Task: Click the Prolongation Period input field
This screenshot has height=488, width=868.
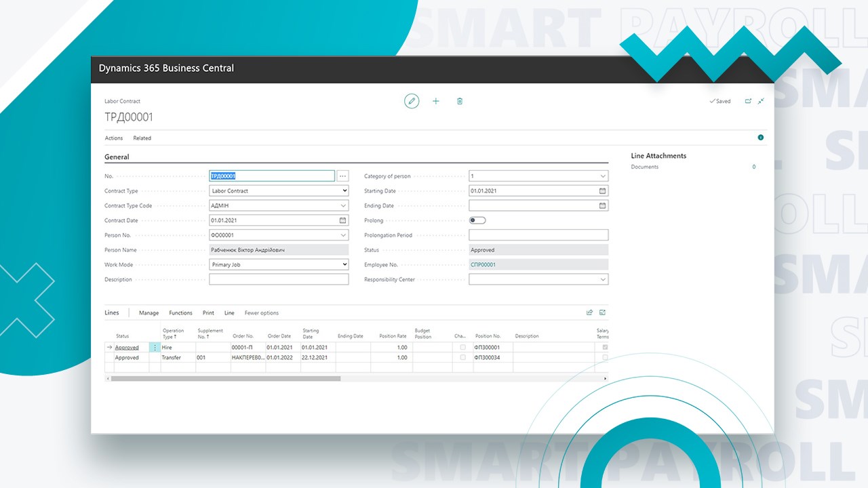Action: pyautogui.click(x=538, y=235)
